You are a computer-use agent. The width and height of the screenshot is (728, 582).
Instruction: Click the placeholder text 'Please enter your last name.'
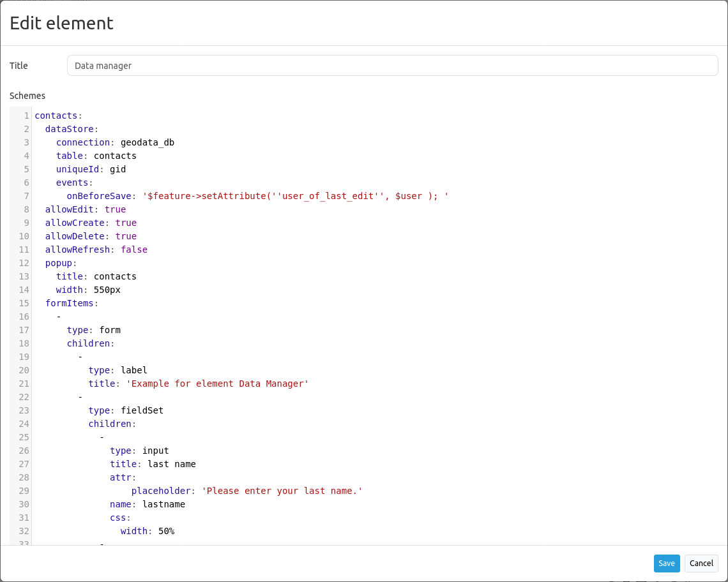click(282, 491)
